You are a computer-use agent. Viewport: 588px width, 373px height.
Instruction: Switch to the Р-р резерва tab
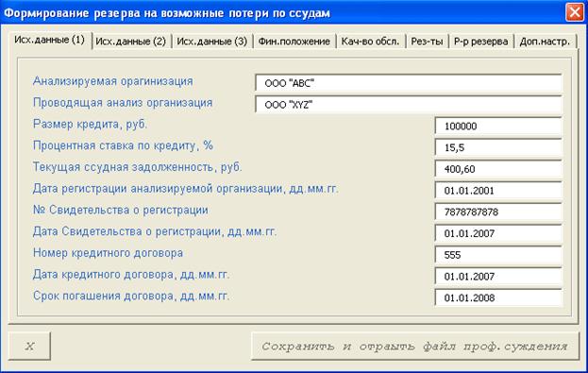click(x=481, y=42)
